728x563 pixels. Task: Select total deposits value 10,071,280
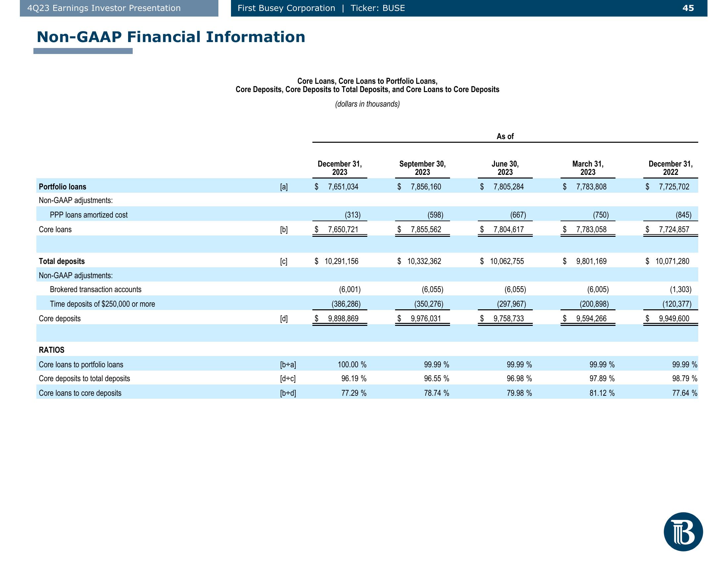click(672, 261)
